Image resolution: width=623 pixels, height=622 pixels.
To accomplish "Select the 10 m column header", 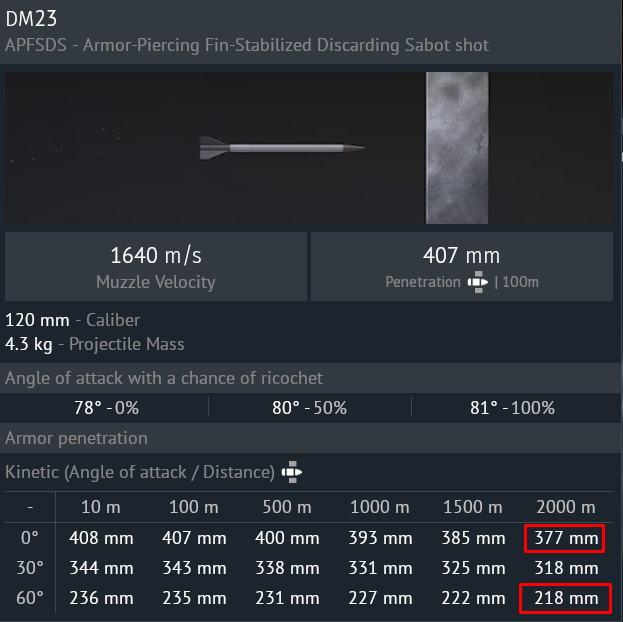I will tap(101, 507).
